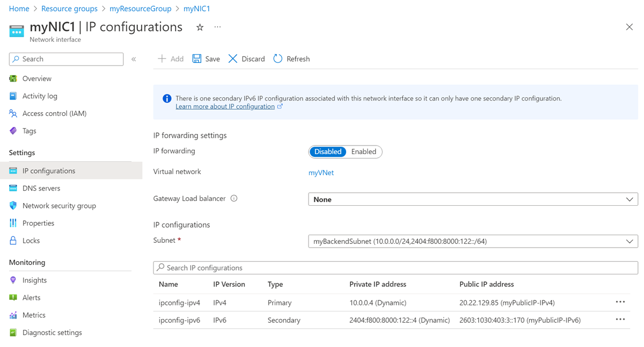Image resolution: width=644 pixels, height=347 pixels.
Task: Collapse the sidebar with the double chevron
Action: tap(134, 59)
